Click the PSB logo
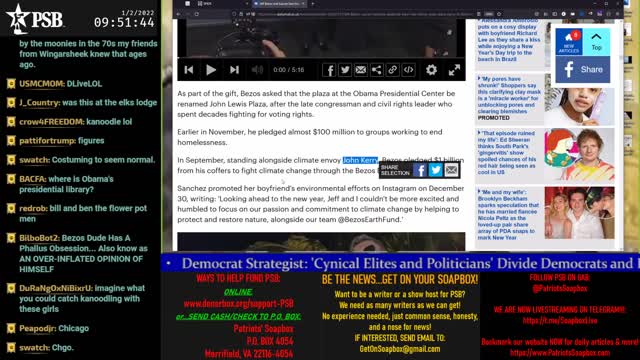The image size is (640, 360). tap(35, 18)
